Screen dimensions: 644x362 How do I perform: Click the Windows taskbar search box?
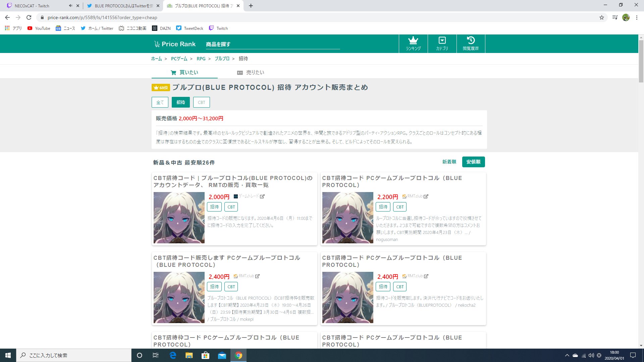[x=74, y=355]
